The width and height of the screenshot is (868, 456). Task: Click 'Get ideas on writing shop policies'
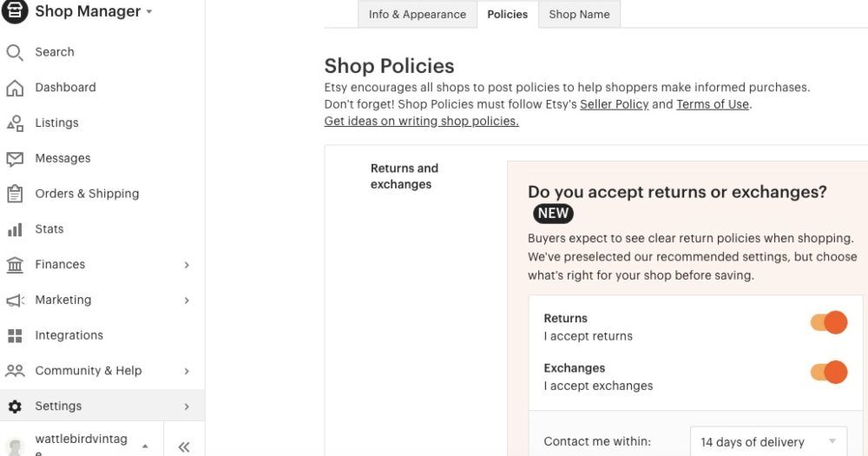click(421, 121)
